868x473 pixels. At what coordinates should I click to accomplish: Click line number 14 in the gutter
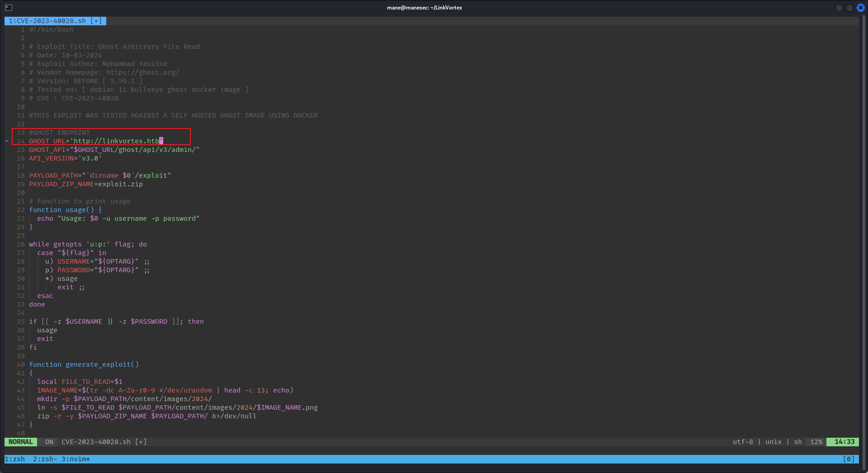[21, 141]
